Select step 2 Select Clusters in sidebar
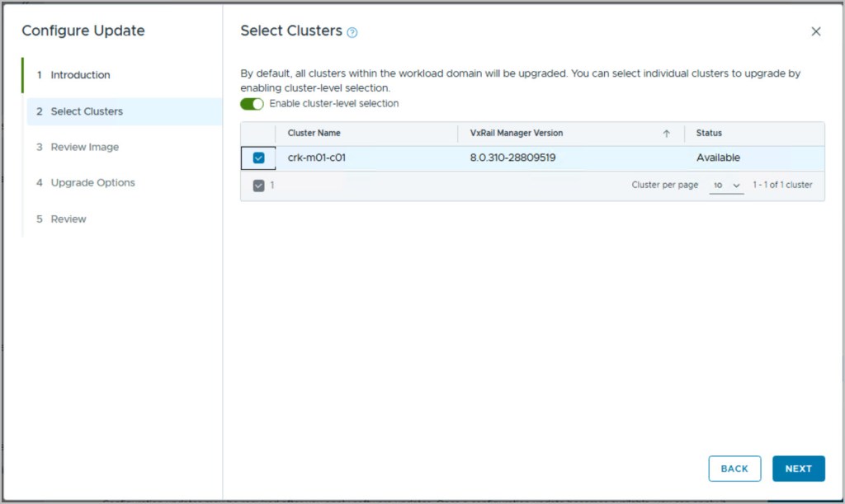The image size is (845, 504). click(86, 111)
